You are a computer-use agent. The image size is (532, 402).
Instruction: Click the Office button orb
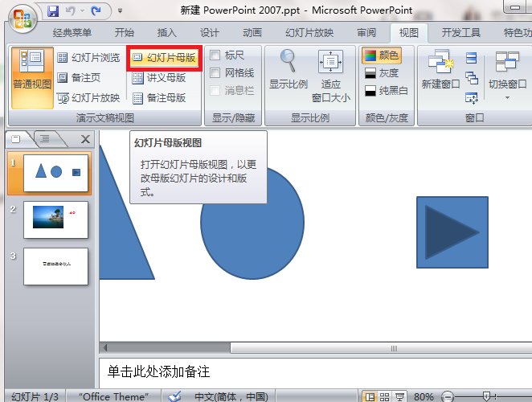(23, 18)
